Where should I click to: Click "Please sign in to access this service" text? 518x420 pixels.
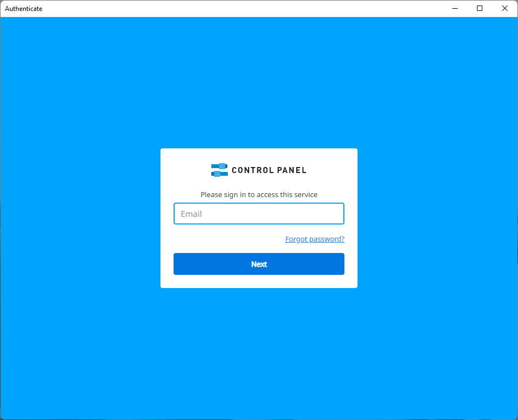[258, 194]
